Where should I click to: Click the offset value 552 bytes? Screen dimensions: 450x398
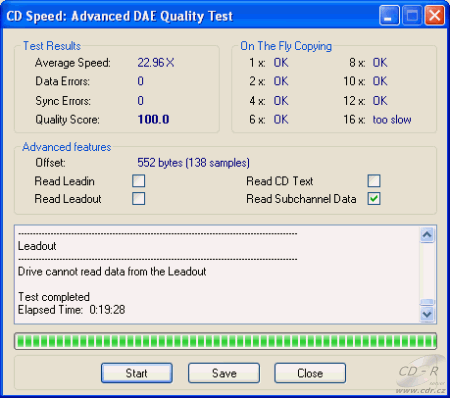tap(193, 163)
